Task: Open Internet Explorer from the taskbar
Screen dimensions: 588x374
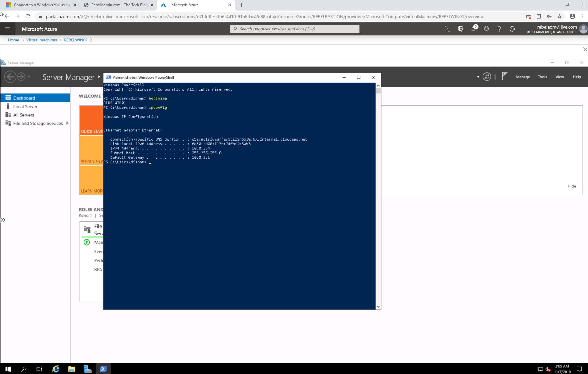Action: pyautogui.click(x=55, y=369)
